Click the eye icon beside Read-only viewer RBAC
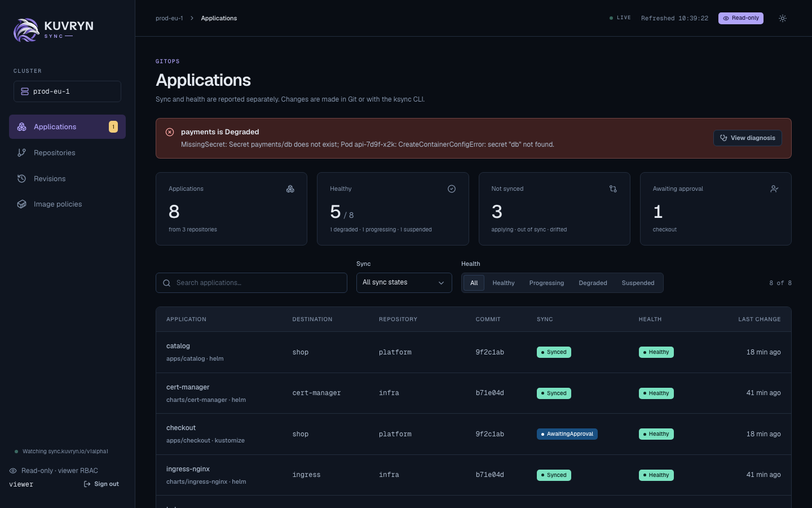812x508 pixels. [x=13, y=471]
